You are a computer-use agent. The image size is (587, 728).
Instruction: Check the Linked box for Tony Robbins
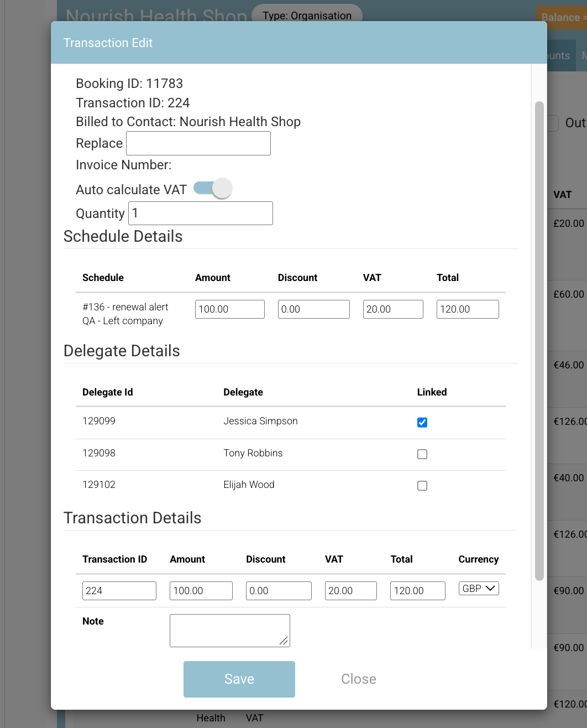point(422,454)
